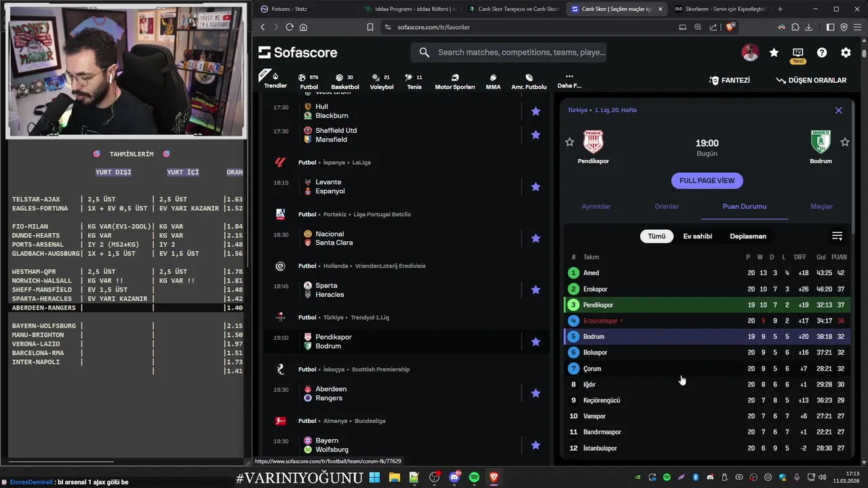Select the Futbol sport icon
Image resolution: width=868 pixels, height=488 pixels.
coord(309,81)
